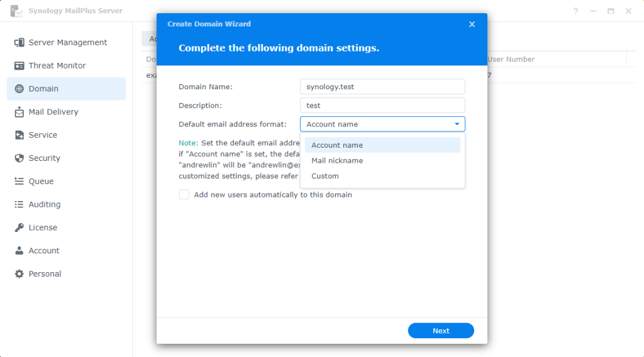Viewport: 644px width, 357px height.
Task: Select Account name option in dropdown list
Action: (x=382, y=145)
